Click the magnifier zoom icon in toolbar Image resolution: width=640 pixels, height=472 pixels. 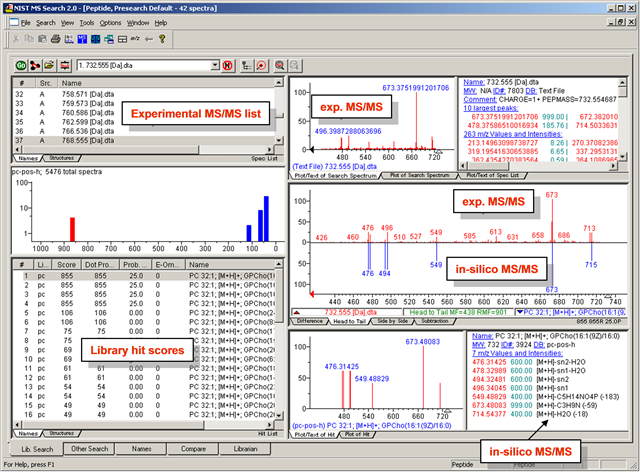[279, 65]
